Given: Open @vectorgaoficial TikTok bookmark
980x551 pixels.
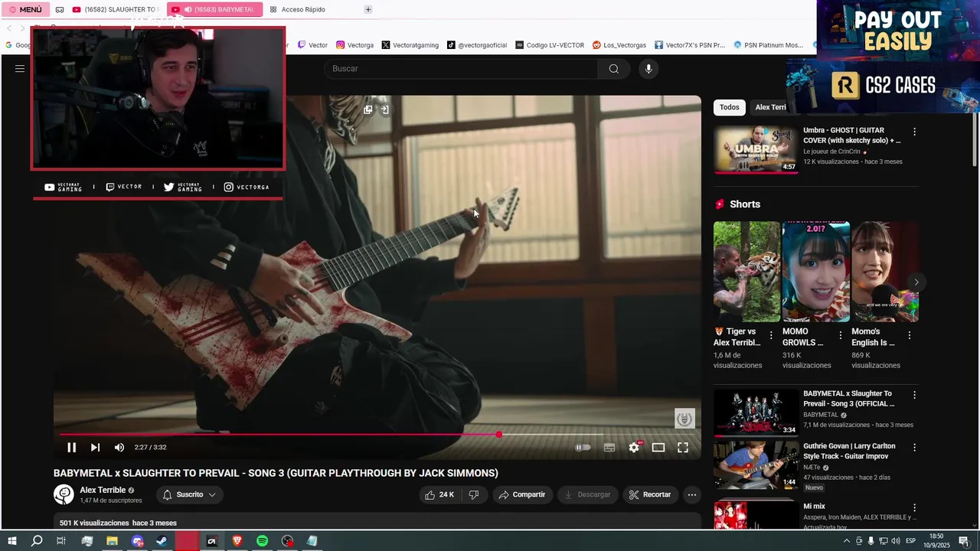Looking at the screenshot, I should click(477, 45).
